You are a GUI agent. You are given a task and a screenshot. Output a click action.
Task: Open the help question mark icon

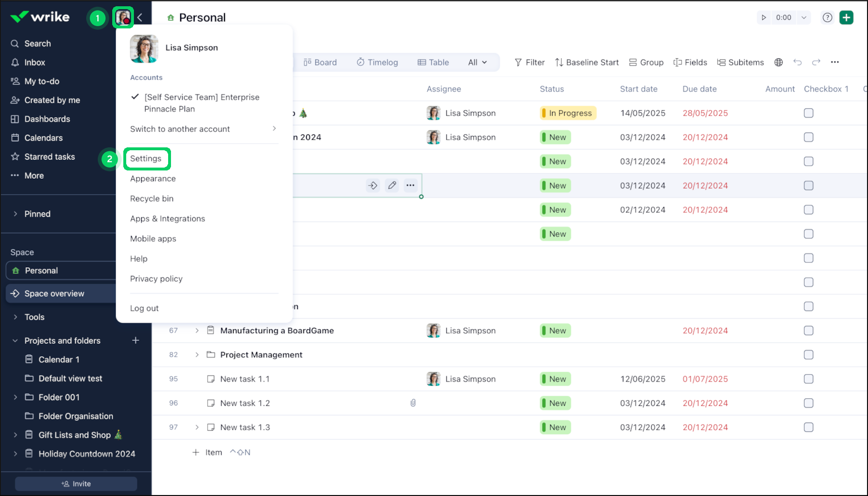pyautogui.click(x=827, y=17)
